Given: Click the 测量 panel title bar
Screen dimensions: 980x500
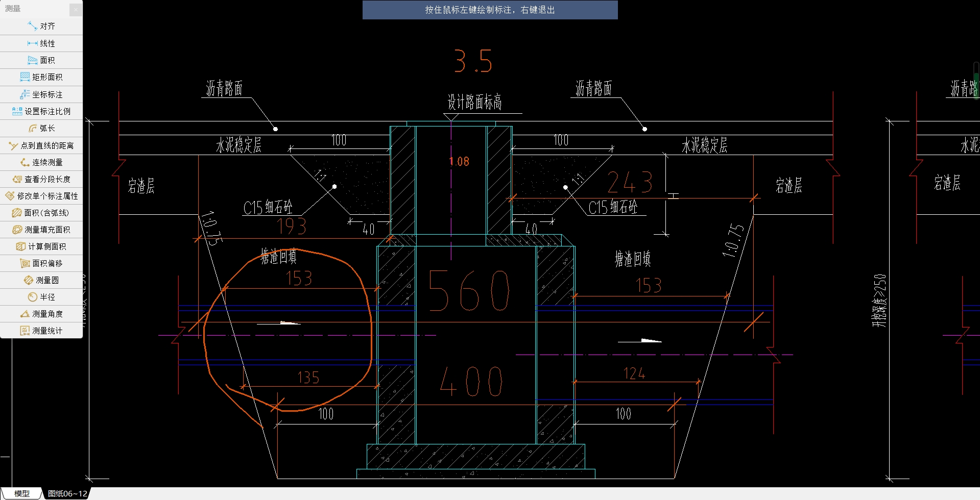Looking at the screenshot, I should pyautogui.click(x=35, y=9).
